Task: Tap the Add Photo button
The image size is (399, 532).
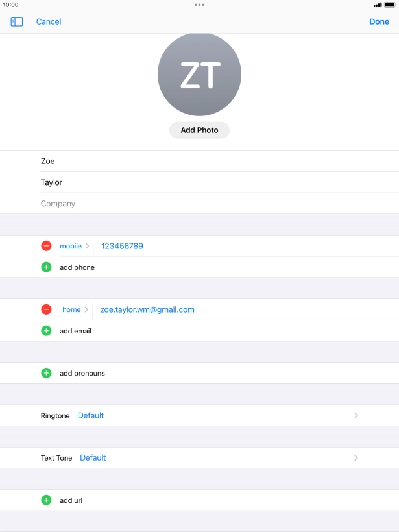Action: click(199, 130)
